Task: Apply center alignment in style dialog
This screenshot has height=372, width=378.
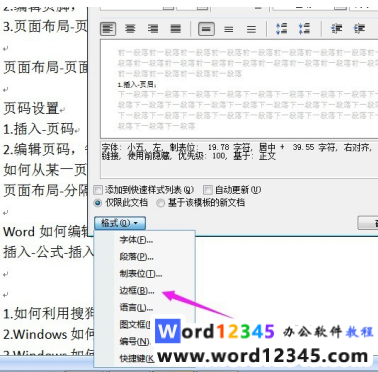Action: [130, 29]
